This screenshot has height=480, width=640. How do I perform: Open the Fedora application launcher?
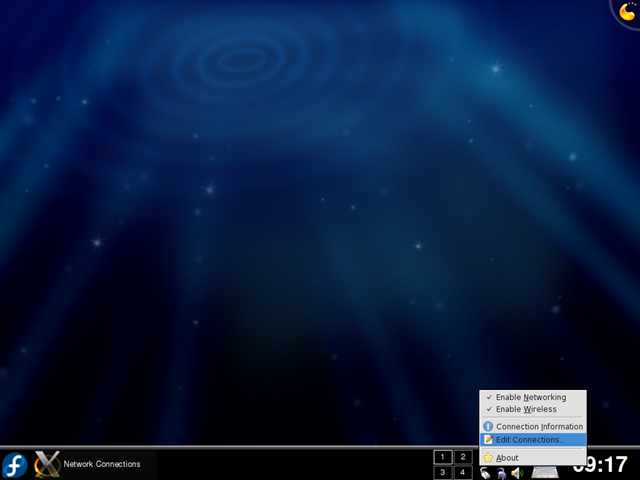[x=15, y=464]
